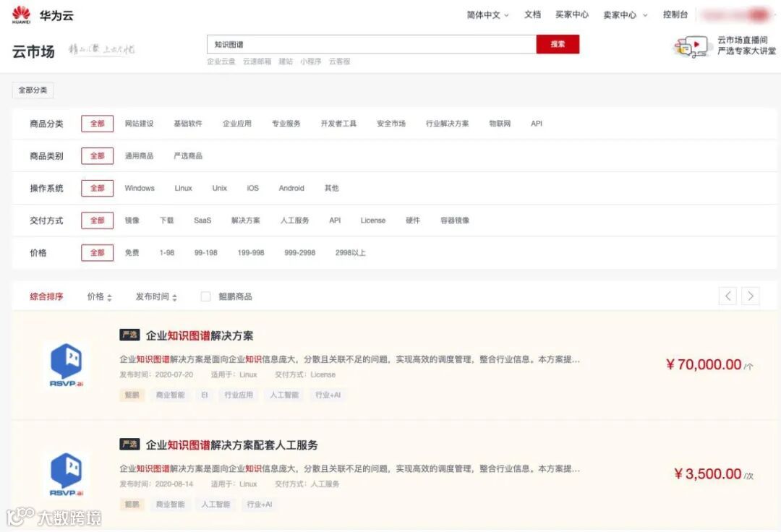
Task: Filter operating system by Unix
Action: click(220, 188)
